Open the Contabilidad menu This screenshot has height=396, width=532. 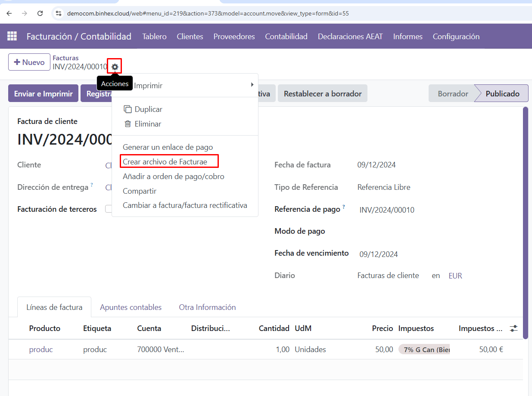tap(286, 37)
